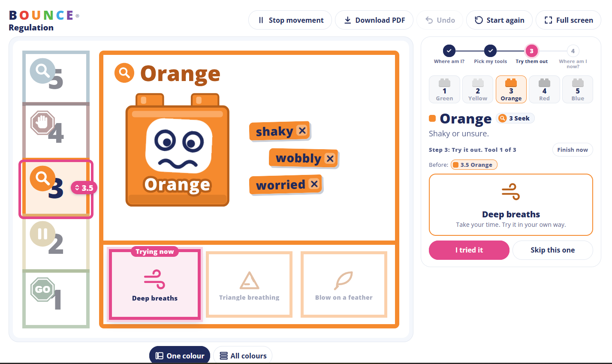
Task: Select the 5 Blue brick
Action: tap(578, 90)
